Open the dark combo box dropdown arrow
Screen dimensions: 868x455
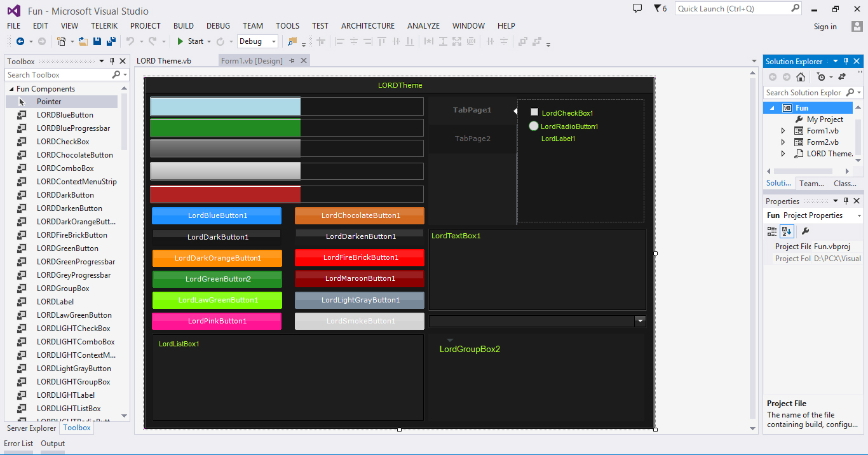point(640,322)
